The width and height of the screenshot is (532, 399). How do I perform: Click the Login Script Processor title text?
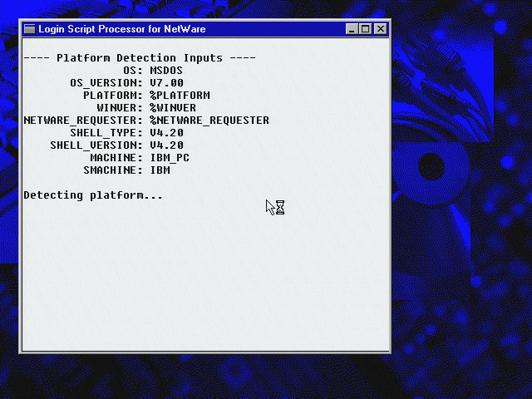pyautogui.click(x=122, y=29)
